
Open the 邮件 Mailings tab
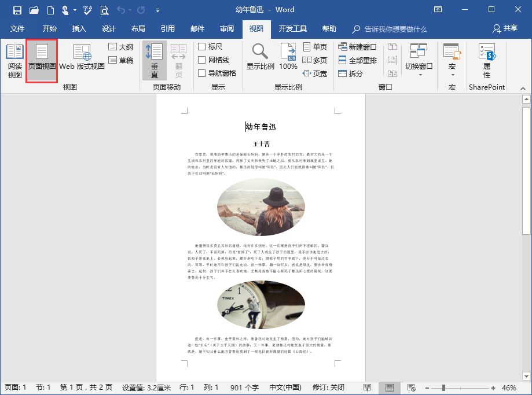click(197, 29)
